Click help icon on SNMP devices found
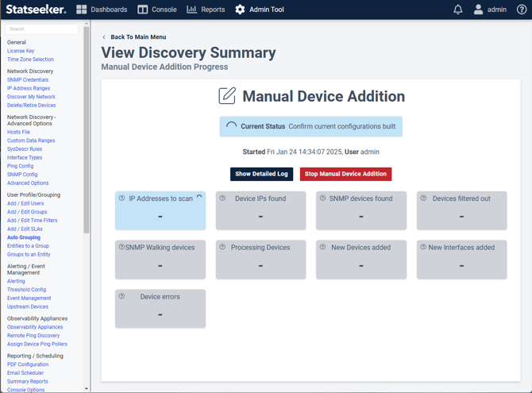Viewport: 532px width, 393px height. (x=323, y=198)
